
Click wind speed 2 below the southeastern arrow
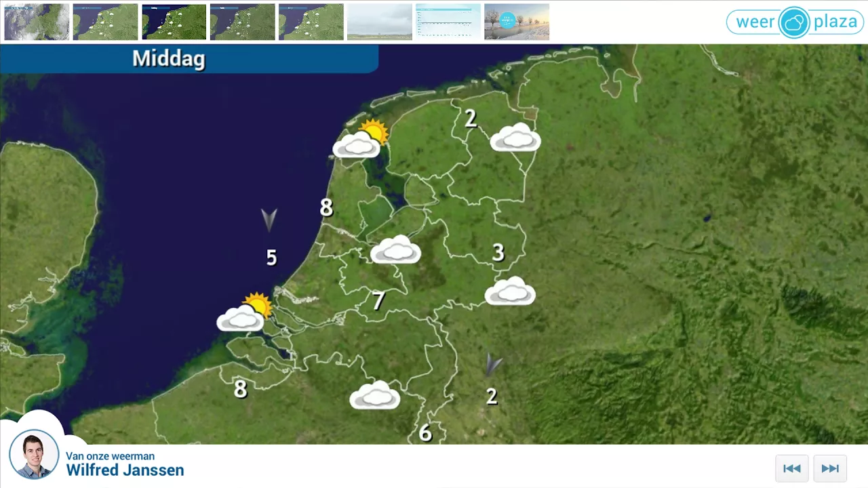[492, 396]
